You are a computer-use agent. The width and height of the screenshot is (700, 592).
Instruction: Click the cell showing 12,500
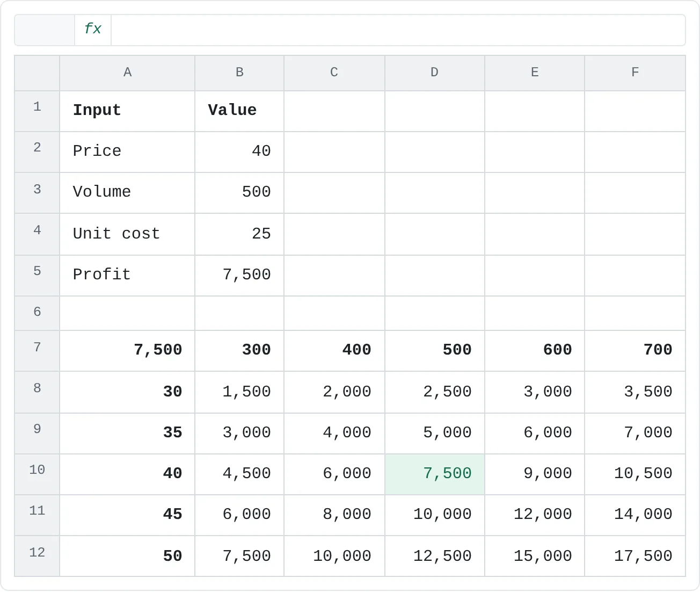point(435,556)
